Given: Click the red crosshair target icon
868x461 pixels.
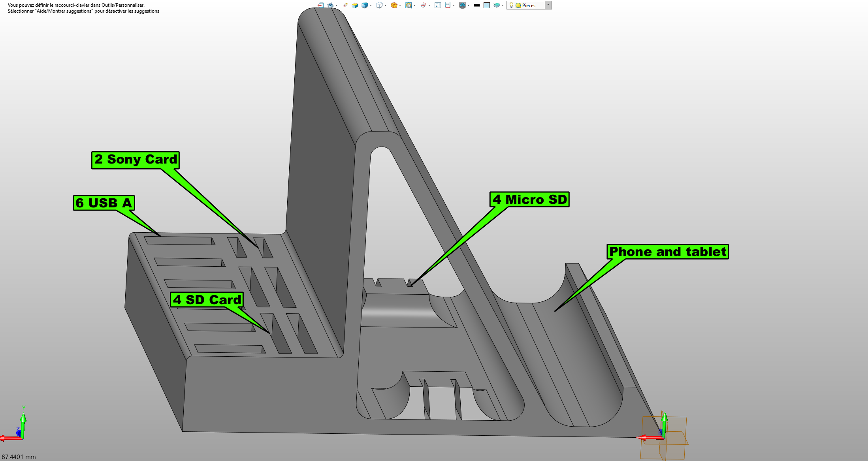Looking at the screenshot, I should click(423, 5).
